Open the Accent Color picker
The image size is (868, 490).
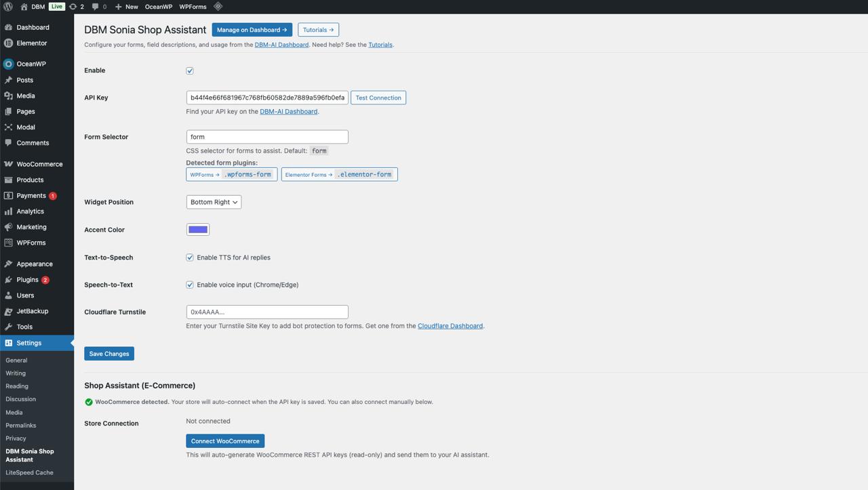point(197,229)
